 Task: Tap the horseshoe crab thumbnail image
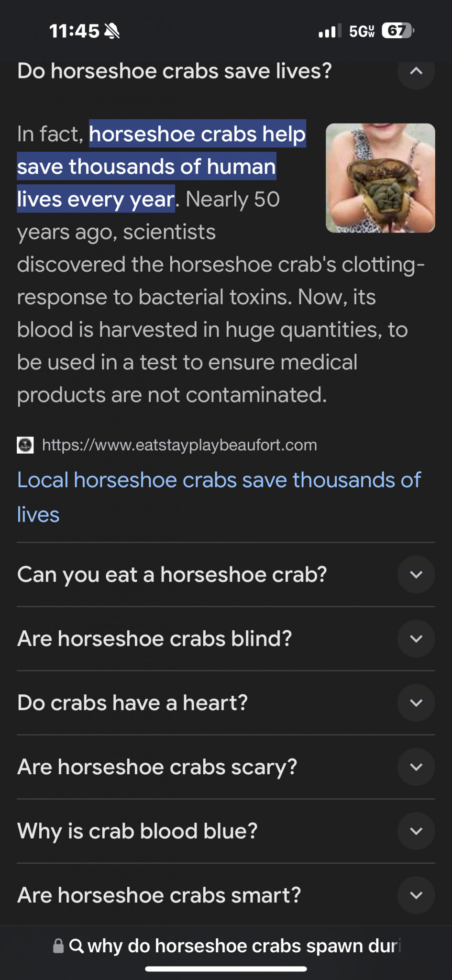[380, 178]
